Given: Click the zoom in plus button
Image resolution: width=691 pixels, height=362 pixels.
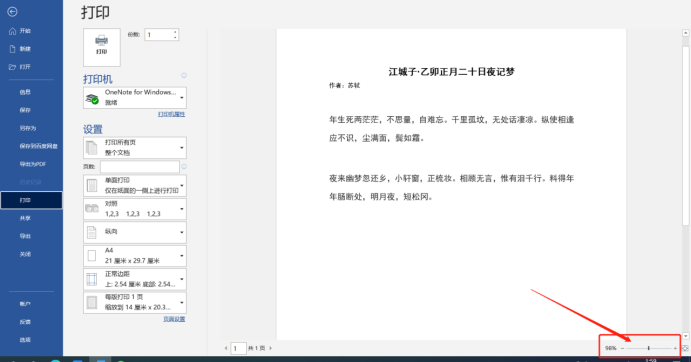Looking at the screenshot, I should click(x=675, y=348).
